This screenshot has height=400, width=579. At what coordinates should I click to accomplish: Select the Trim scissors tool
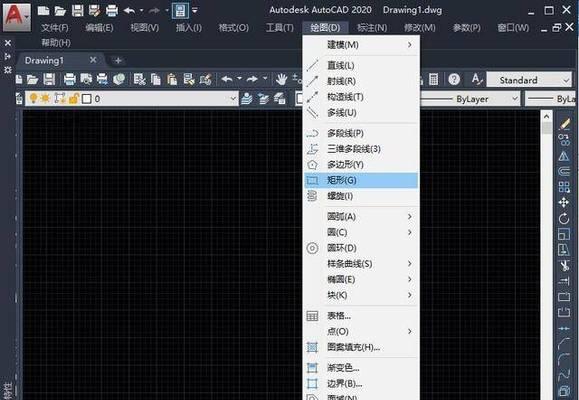coord(564,266)
